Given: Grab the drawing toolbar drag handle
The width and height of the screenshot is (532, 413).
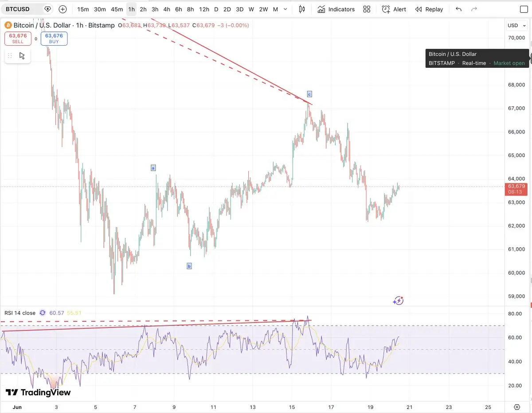Looking at the screenshot, I should pyautogui.click(x=10, y=56).
